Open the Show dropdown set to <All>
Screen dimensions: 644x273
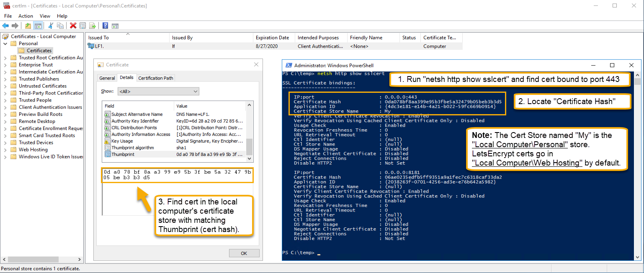point(158,91)
